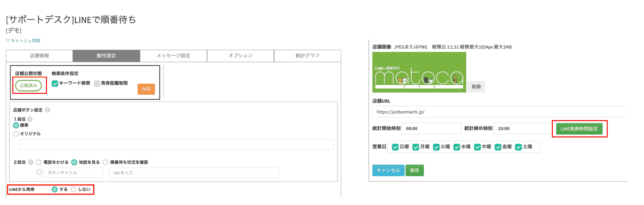This screenshot has height=205, width=644.
Task: Click the 統計開始時刻 08:00 field
Action: (432, 129)
